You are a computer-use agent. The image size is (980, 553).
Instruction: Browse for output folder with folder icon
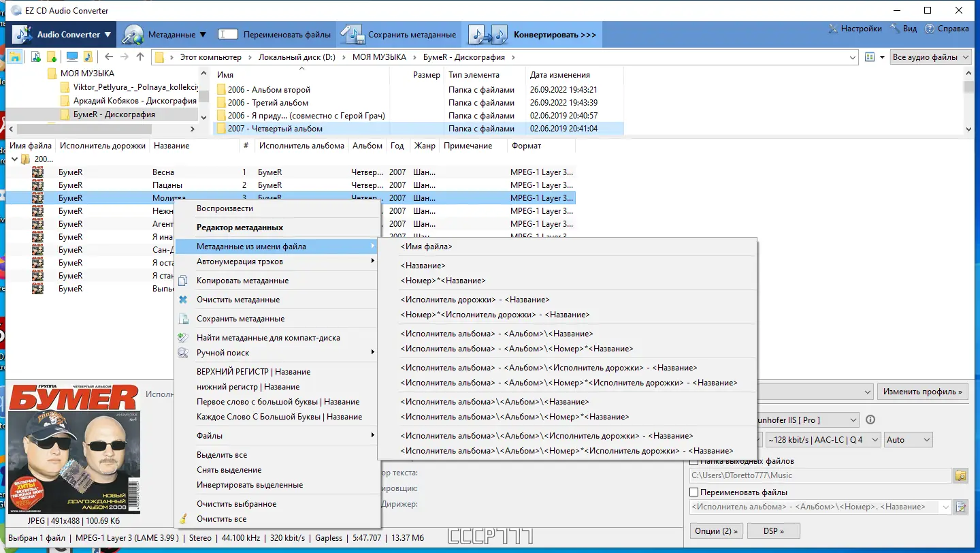point(961,475)
